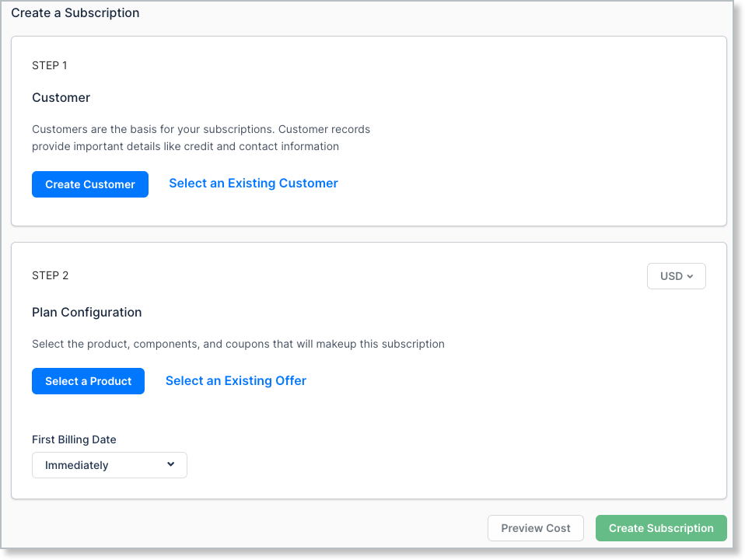Submit with the Create Subscription button
Image resolution: width=745 pixels, height=560 pixels.
(x=661, y=528)
